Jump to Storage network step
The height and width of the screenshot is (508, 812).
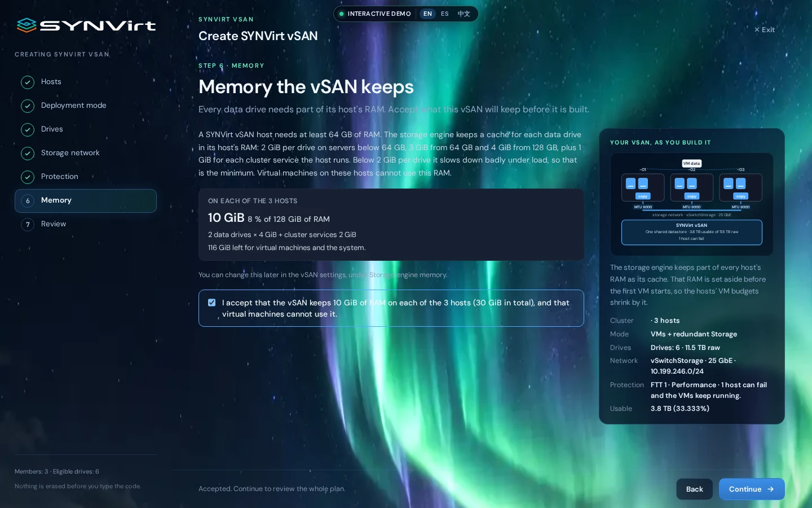point(86,153)
